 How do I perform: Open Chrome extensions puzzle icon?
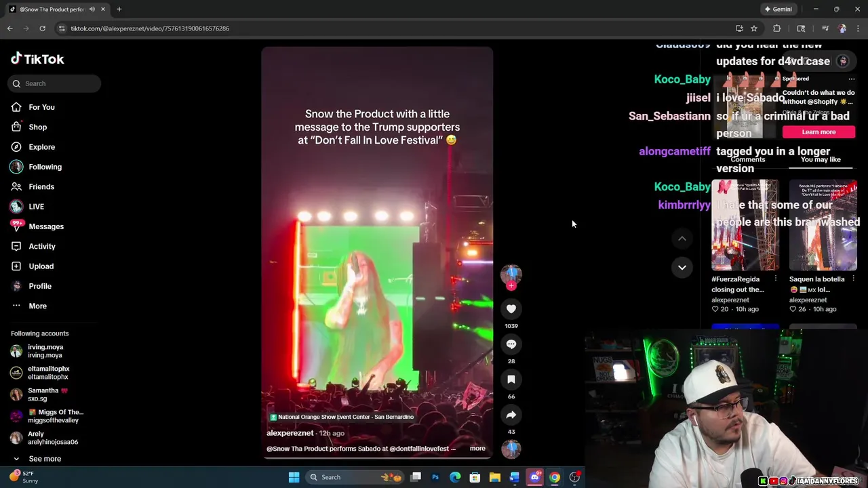point(777,28)
